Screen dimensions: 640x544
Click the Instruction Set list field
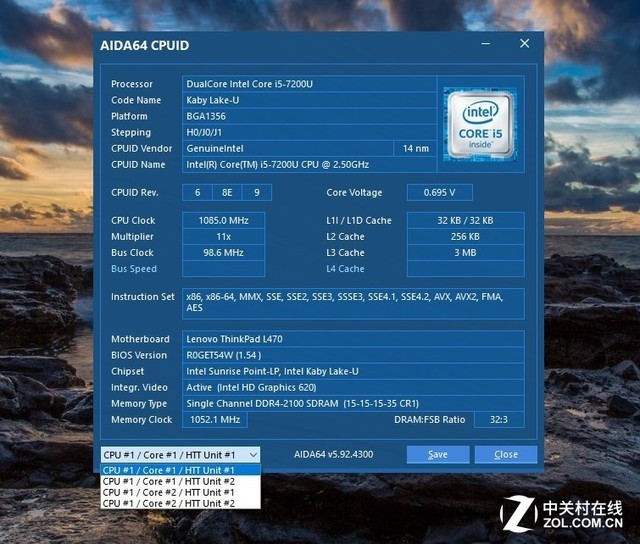click(x=353, y=304)
